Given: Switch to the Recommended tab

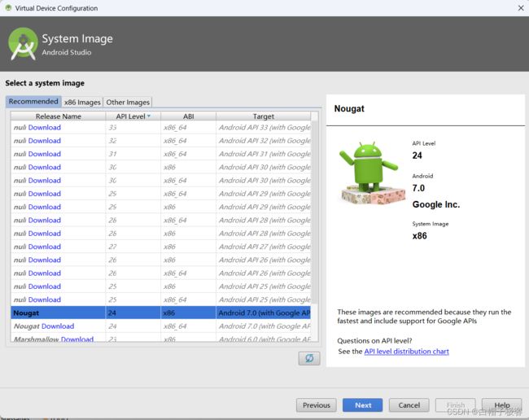Looking at the screenshot, I should (33, 102).
